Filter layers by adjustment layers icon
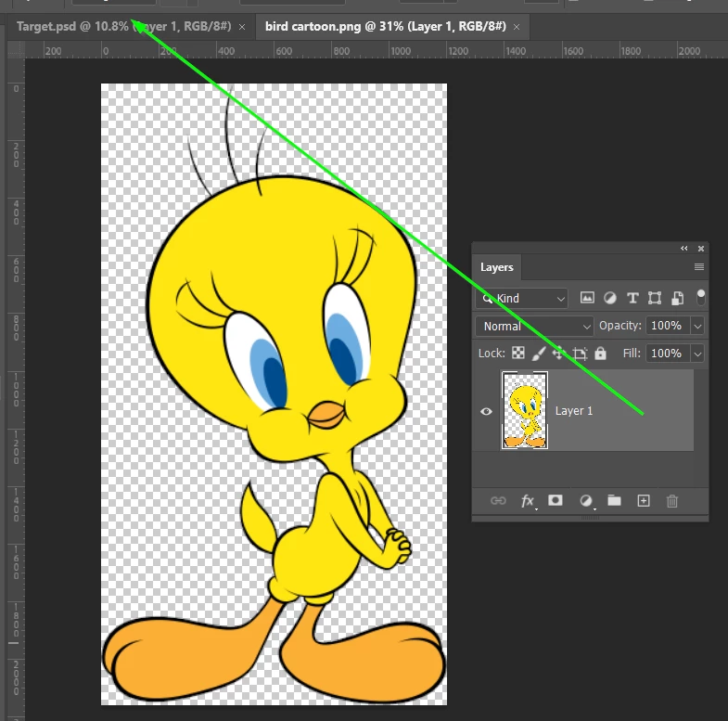728x721 pixels. coord(610,298)
